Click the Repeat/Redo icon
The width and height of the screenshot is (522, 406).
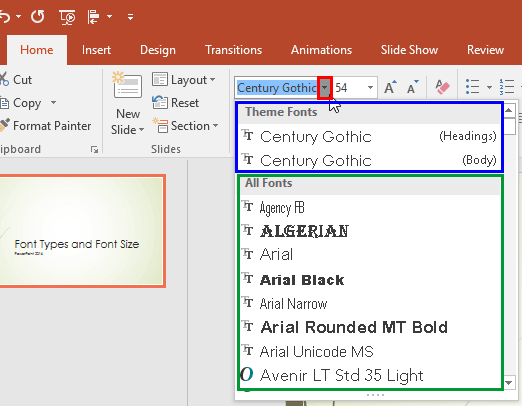(38, 16)
